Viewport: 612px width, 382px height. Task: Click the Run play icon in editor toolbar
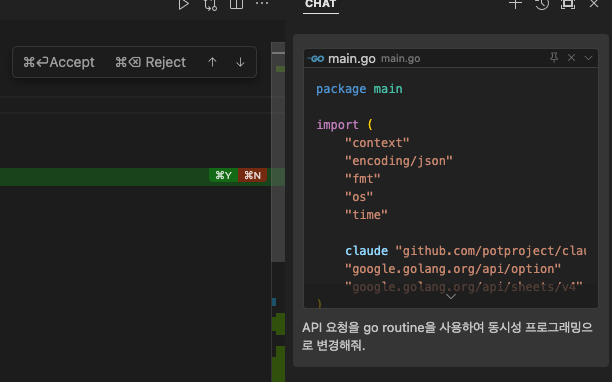point(183,5)
